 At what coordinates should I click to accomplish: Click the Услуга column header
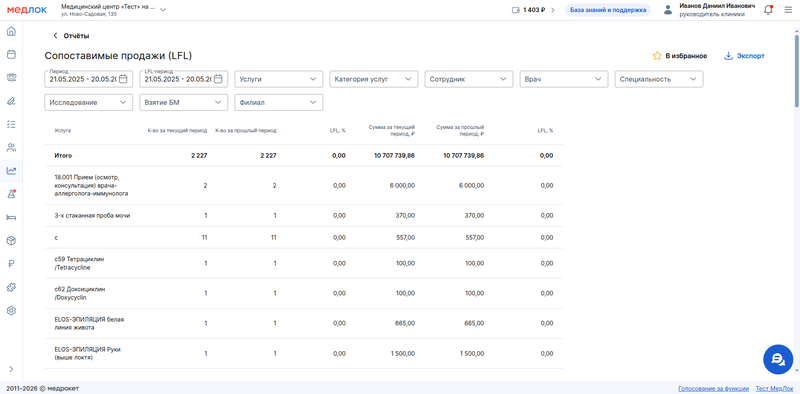pos(63,131)
